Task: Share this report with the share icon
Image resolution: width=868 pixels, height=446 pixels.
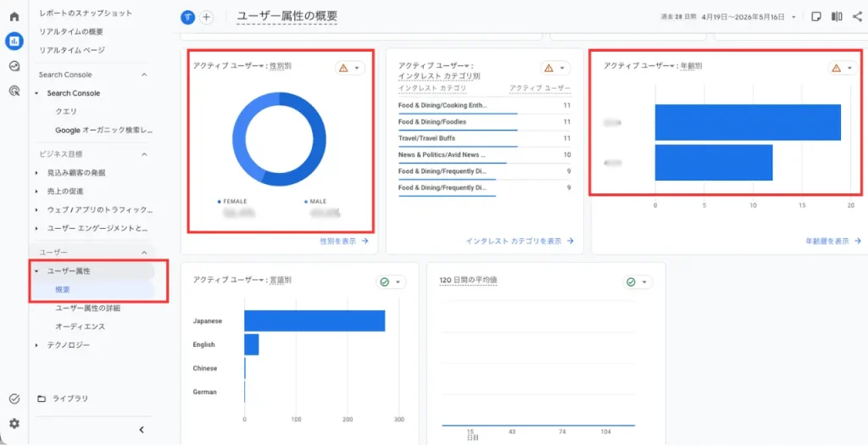Action: click(x=857, y=17)
